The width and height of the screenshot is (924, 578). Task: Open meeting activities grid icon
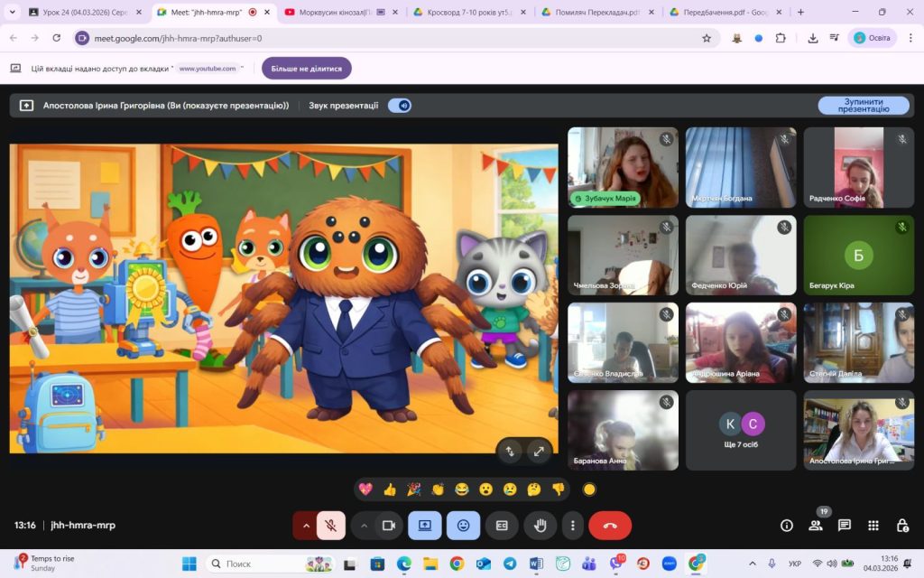coord(873,526)
